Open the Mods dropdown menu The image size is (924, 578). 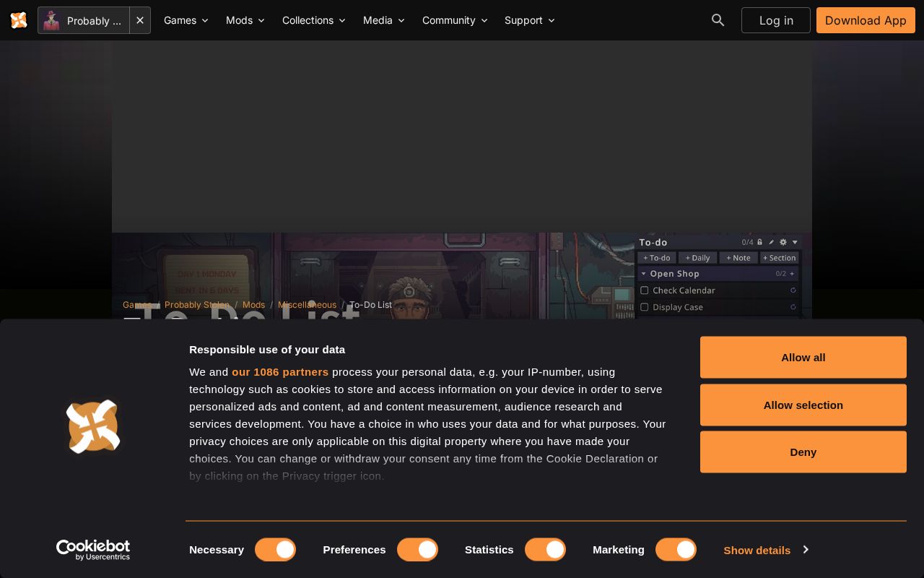click(245, 20)
